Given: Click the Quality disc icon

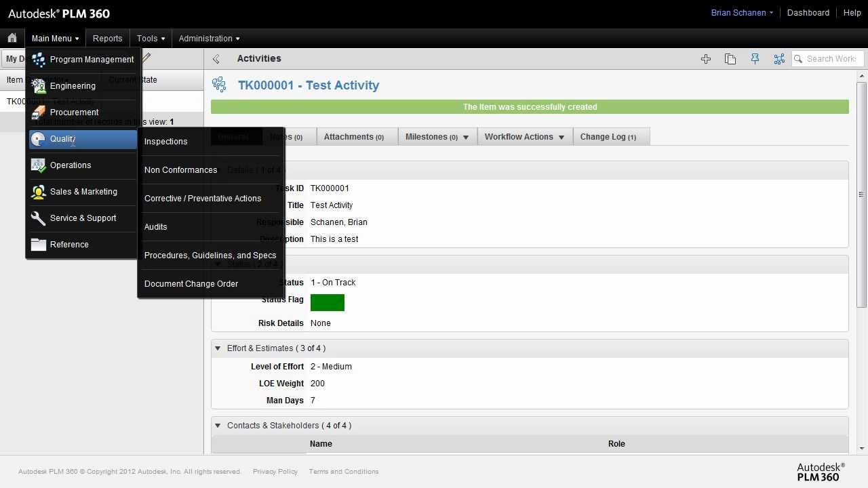Looking at the screenshot, I should coord(39,139).
